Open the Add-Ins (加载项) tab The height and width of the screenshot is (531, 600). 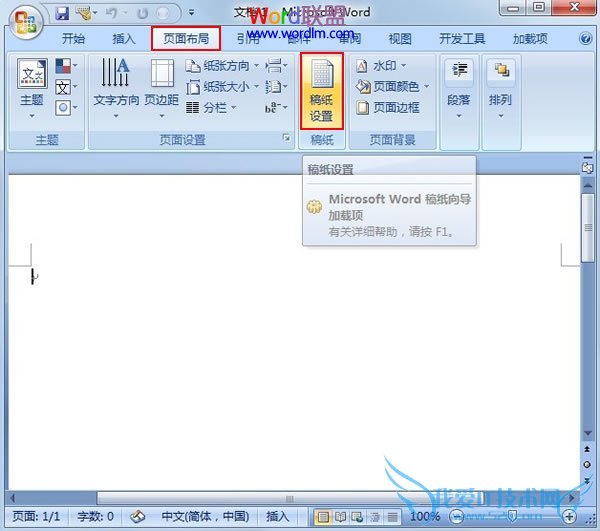(530, 39)
